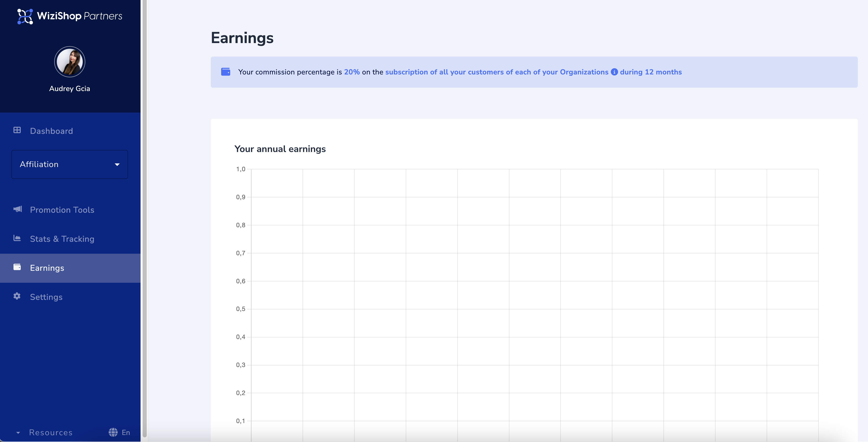This screenshot has width=868, height=442.
Task: Click the 'subscription of all your customers' text
Action: click(x=444, y=72)
